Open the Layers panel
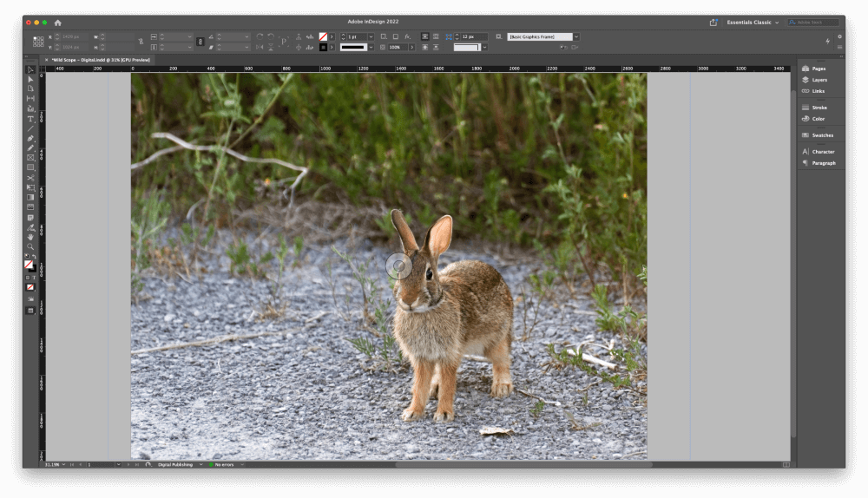Screen dimensions: 868x498 coord(821,80)
